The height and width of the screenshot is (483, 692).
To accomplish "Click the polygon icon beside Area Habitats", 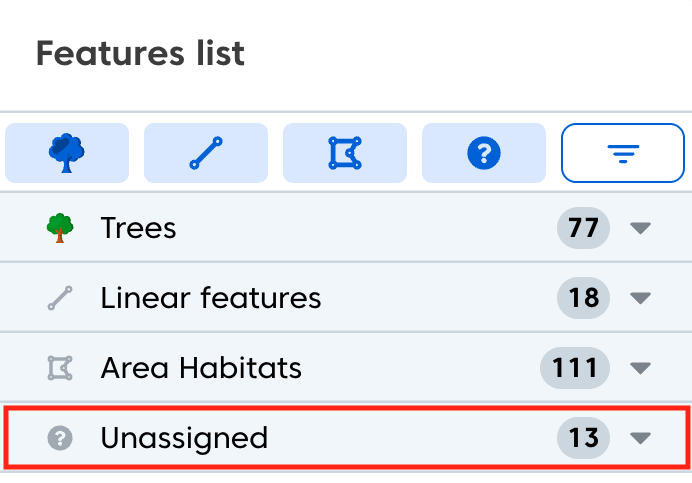I will point(60,368).
